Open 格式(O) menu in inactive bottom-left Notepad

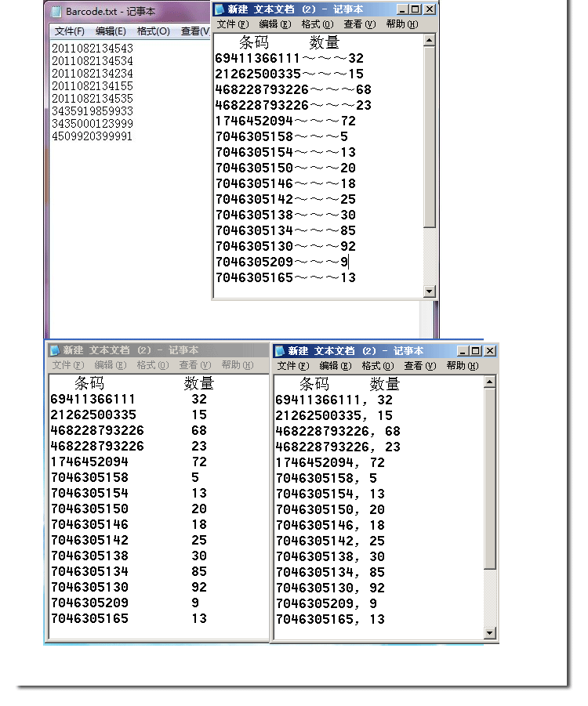pyautogui.click(x=153, y=364)
